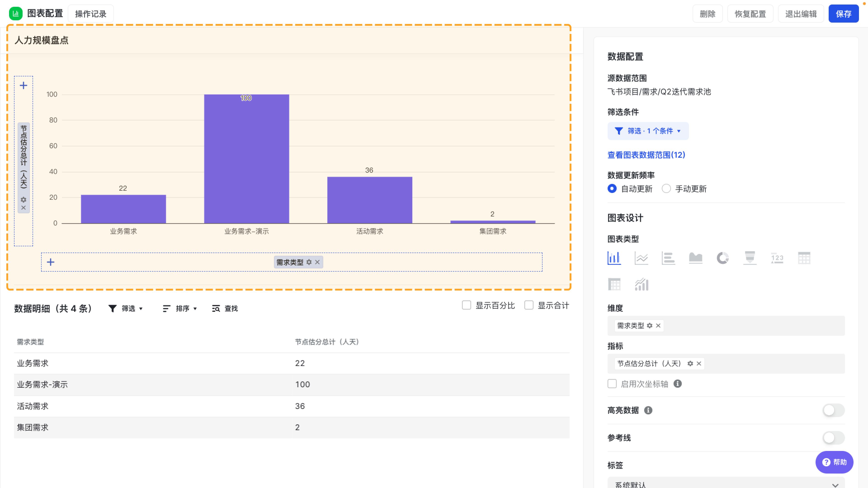Click the 业务需求 bar labeled 22
Screen dimensions: 868x488
(x=123, y=209)
